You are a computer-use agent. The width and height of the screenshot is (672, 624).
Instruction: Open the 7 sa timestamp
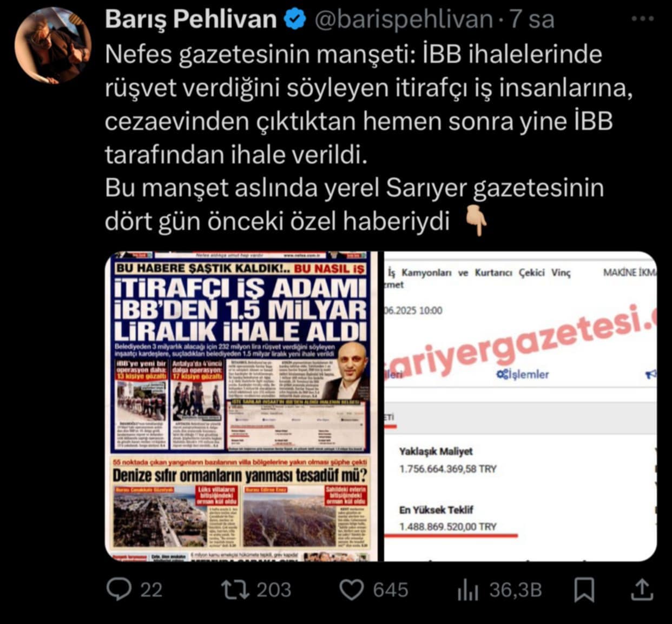pyautogui.click(x=532, y=19)
